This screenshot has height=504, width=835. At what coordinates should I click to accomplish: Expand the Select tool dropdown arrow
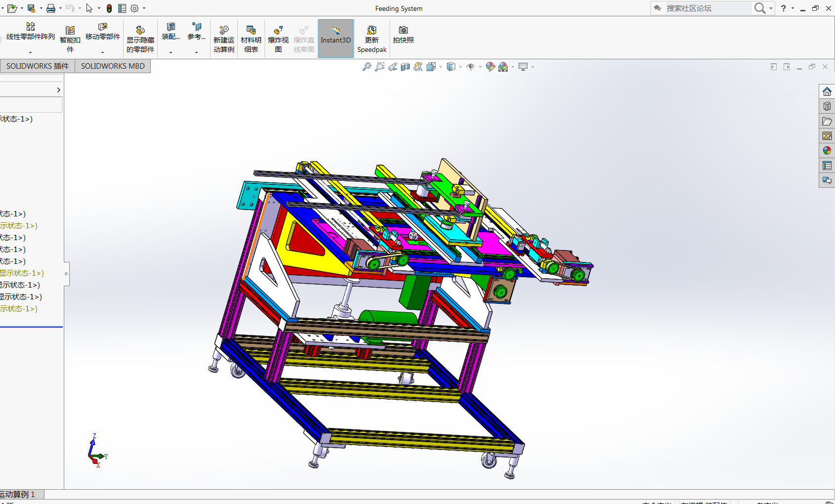(x=99, y=8)
